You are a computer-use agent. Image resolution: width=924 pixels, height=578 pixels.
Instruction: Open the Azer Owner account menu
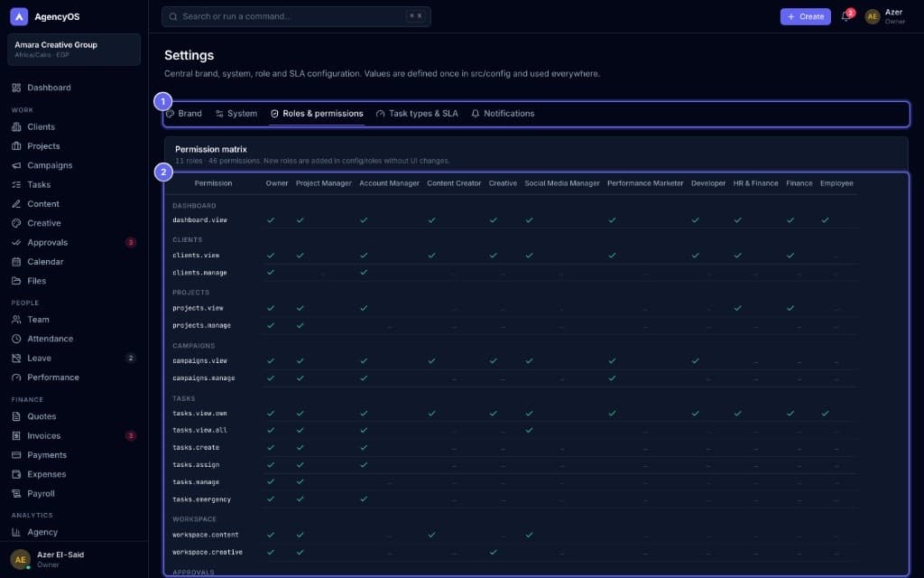click(x=886, y=16)
